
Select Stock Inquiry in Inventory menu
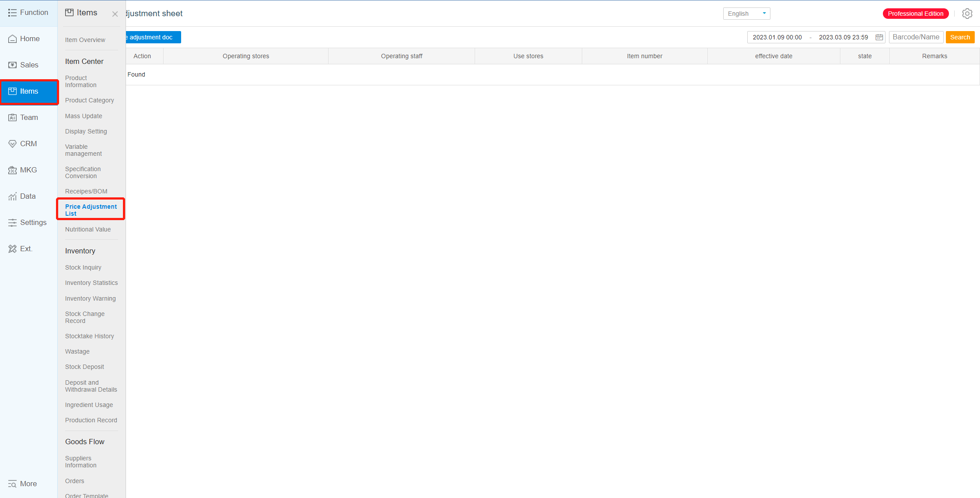[x=83, y=267]
